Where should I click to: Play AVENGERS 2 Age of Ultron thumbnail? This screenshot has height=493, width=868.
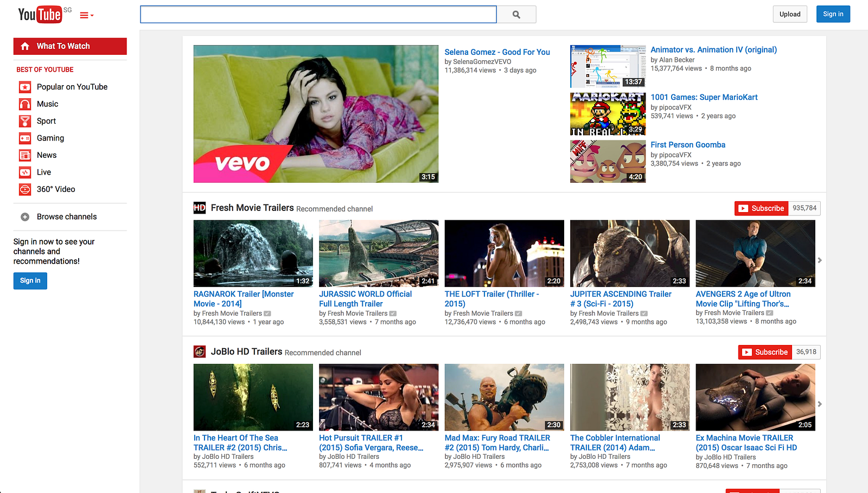(756, 253)
